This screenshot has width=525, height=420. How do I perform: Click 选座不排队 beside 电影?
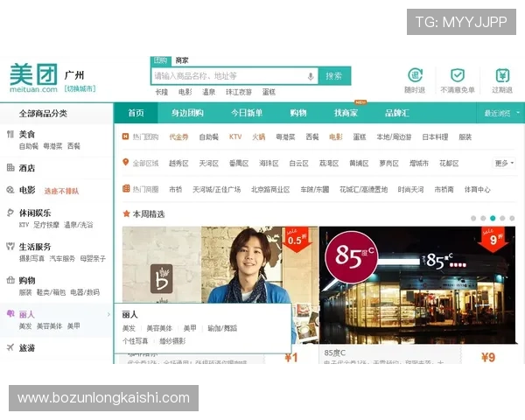pyautogui.click(x=61, y=192)
